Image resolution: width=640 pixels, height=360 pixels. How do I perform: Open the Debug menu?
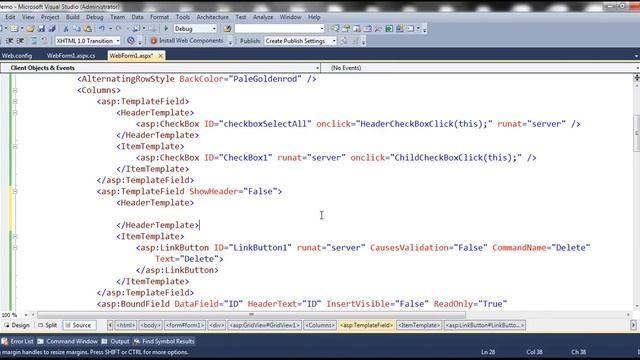point(95,17)
